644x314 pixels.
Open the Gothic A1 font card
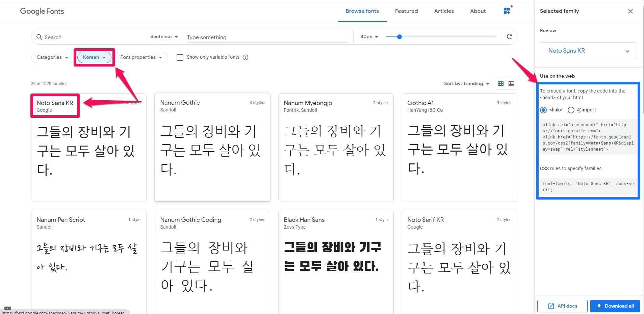tap(459, 148)
